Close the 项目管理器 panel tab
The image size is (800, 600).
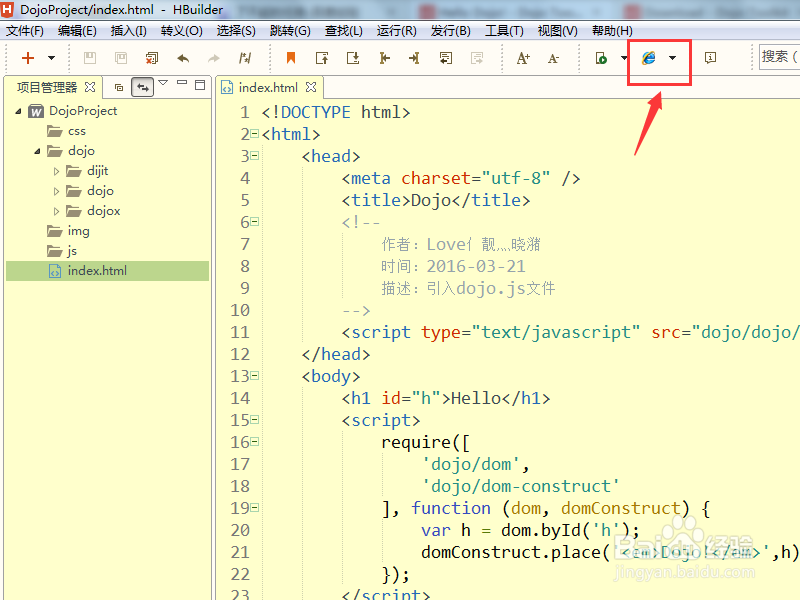tap(90, 87)
